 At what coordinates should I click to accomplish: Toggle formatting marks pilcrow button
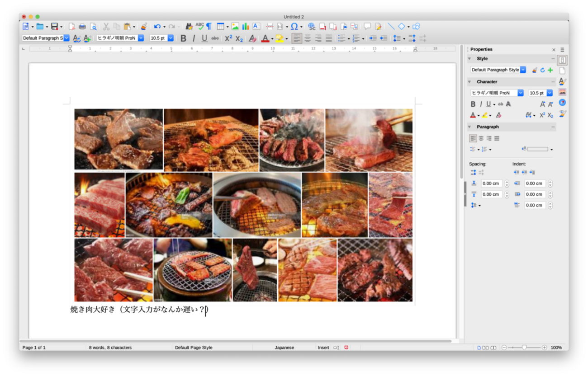pos(209,27)
